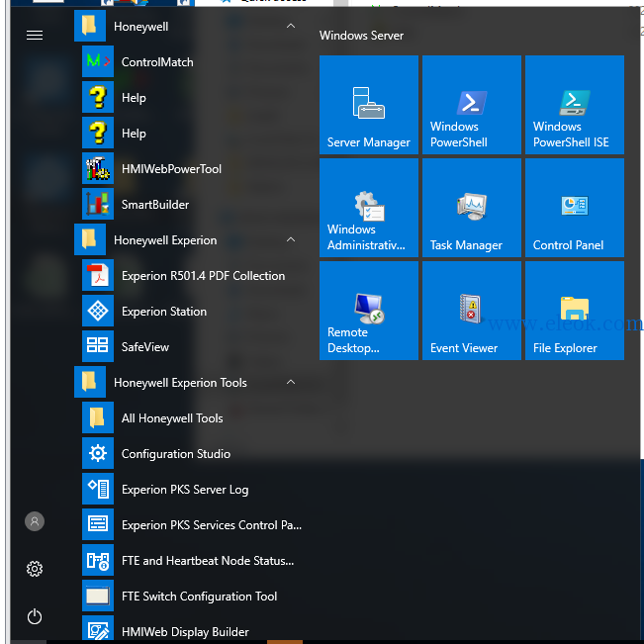
Task: Collapse the Honeywell folder chevron
Action: (x=291, y=26)
